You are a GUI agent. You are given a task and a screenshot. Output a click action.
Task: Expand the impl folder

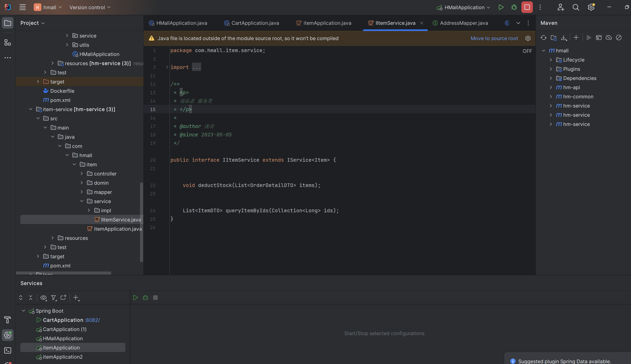coord(89,210)
